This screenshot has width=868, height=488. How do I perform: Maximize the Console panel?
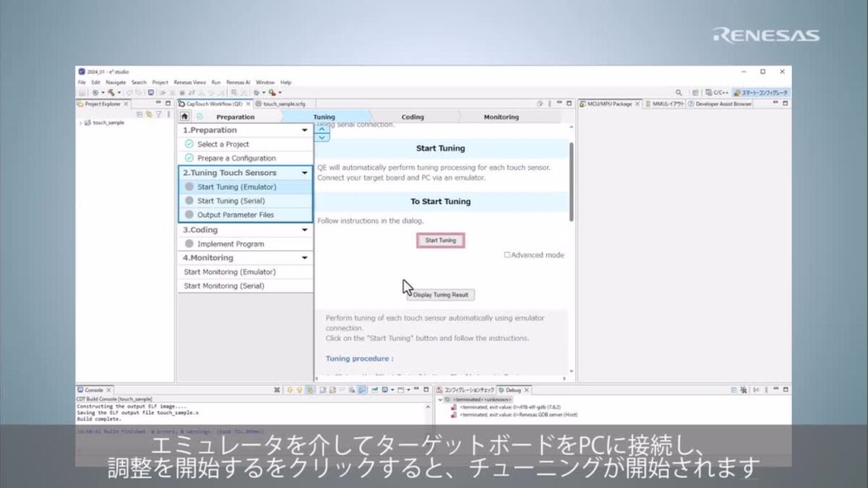(426, 389)
